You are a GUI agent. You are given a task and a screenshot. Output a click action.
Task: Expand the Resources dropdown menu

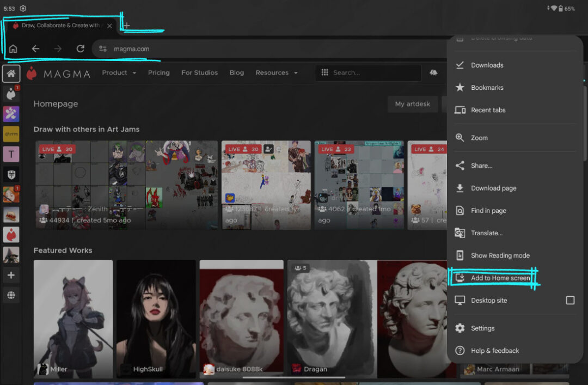click(277, 73)
